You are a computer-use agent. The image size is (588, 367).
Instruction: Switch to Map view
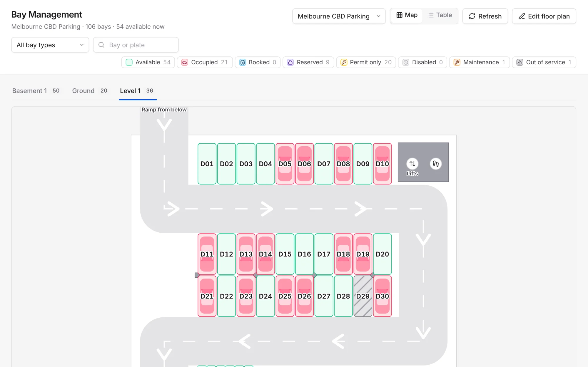click(x=407, y=15)
